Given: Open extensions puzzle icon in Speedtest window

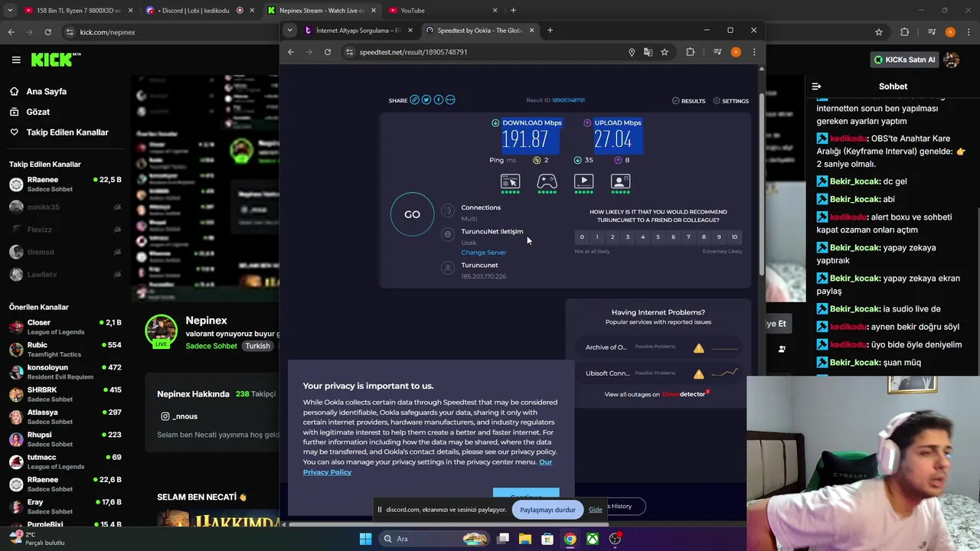Looking at the screenshot, I should click(691, 52).
